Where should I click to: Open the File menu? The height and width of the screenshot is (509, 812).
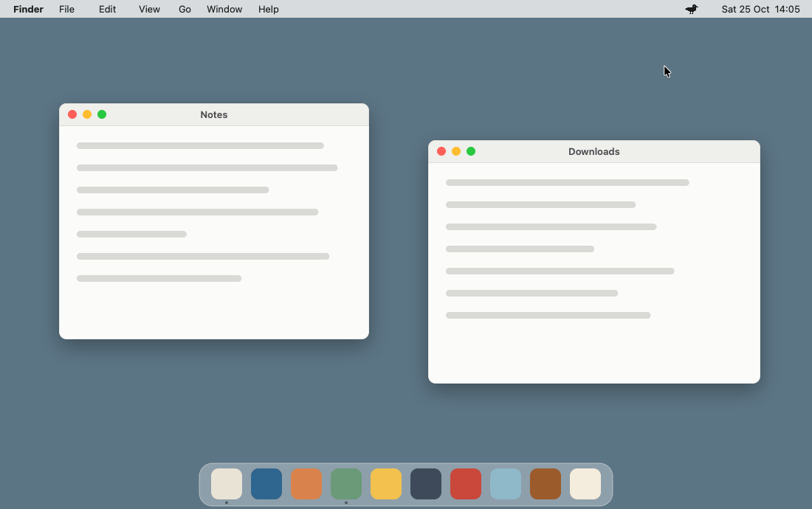[66, 9]
